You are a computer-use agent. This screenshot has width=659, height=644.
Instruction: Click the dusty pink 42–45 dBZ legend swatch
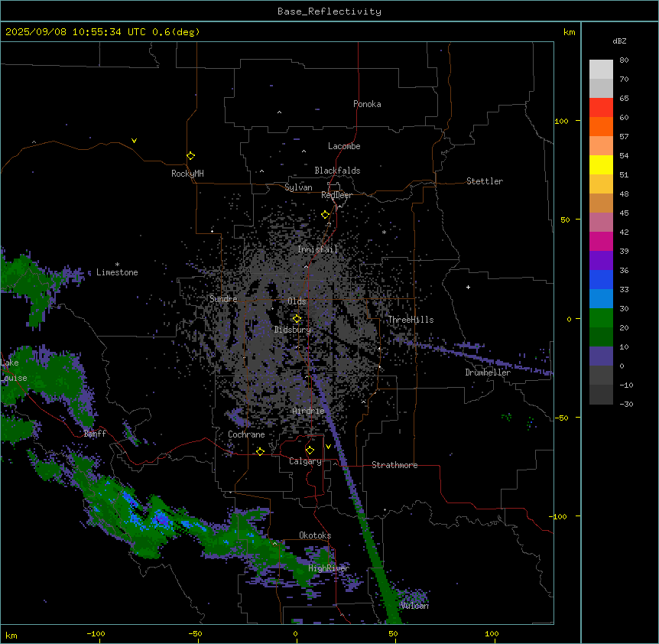coord(601,222)
